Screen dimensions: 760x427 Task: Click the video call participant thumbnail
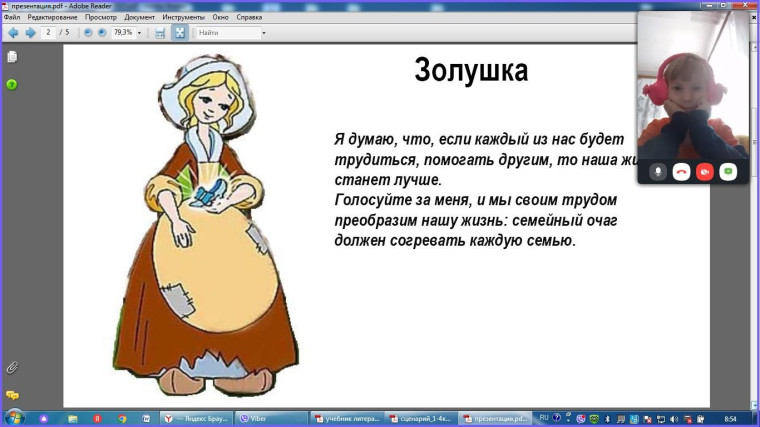693,86
